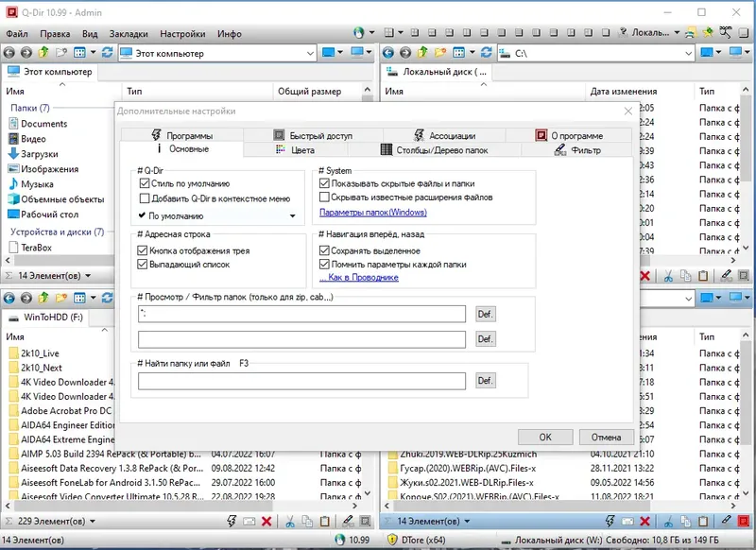Screen dimensions: 756x550
Task: Toggle 'Кнопка отображения трея' checkbox
Action: pyautogui.click(x=143, y=250)
